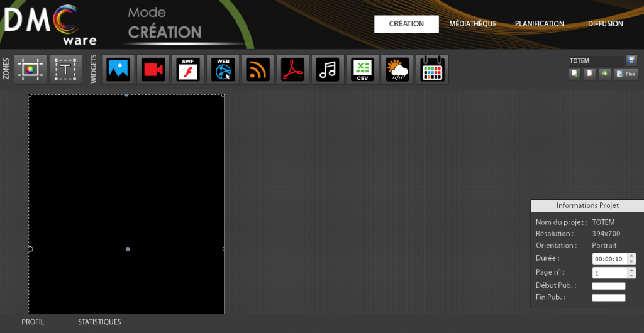Save the project with floppy disk icon
Viewport: 644px width, 333px height.
(631, 61)
